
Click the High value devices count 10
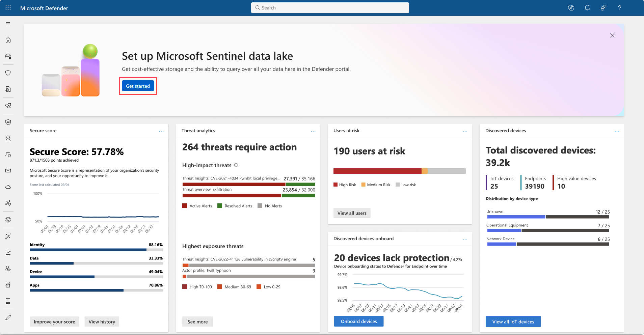pos(561,186)
